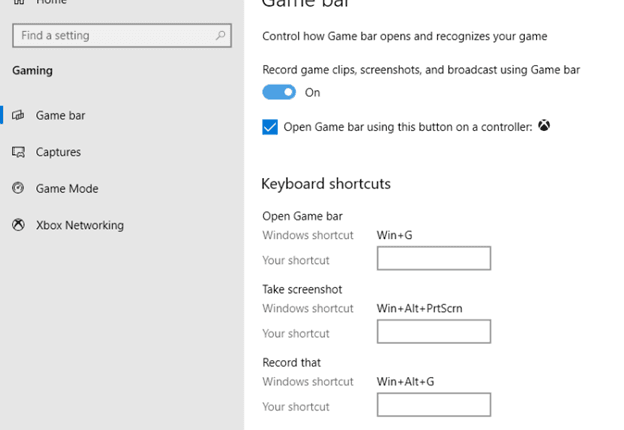Click the Game bar sidebar icon
624x430 pixels.
tap(18, 116)
